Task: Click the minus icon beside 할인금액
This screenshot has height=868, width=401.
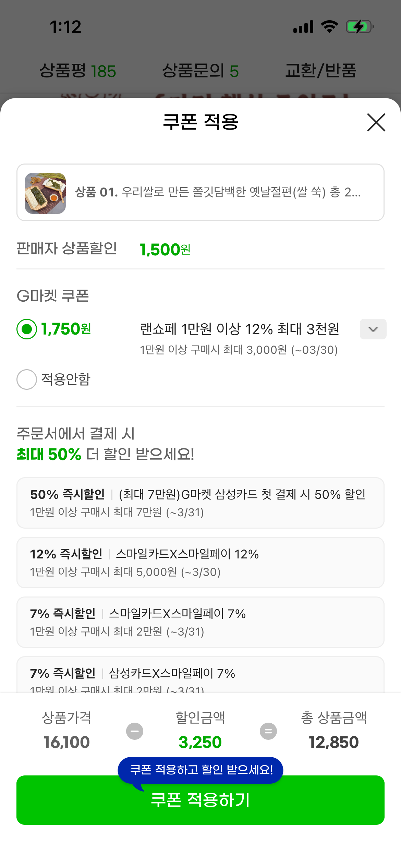Action: click(x=135, y=731)
